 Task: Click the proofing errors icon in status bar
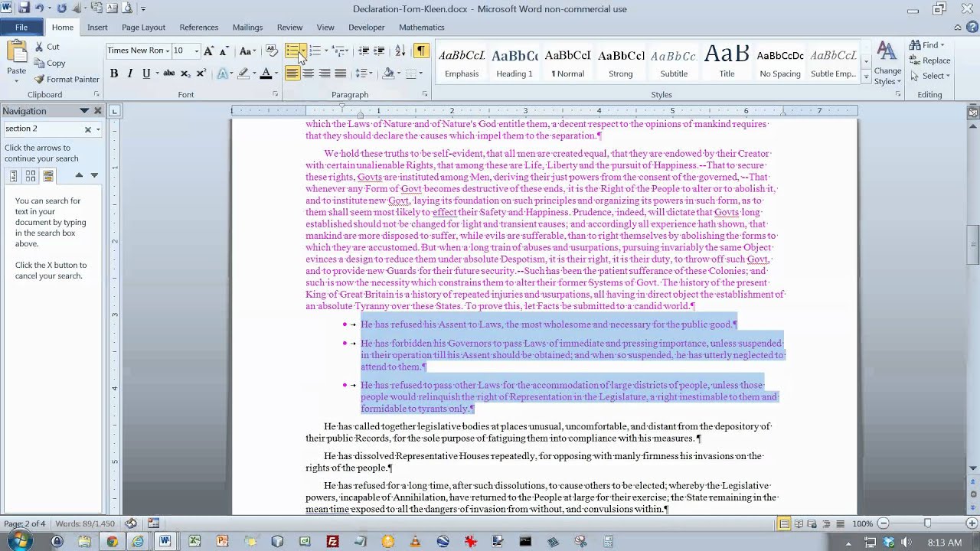[131, 523]
